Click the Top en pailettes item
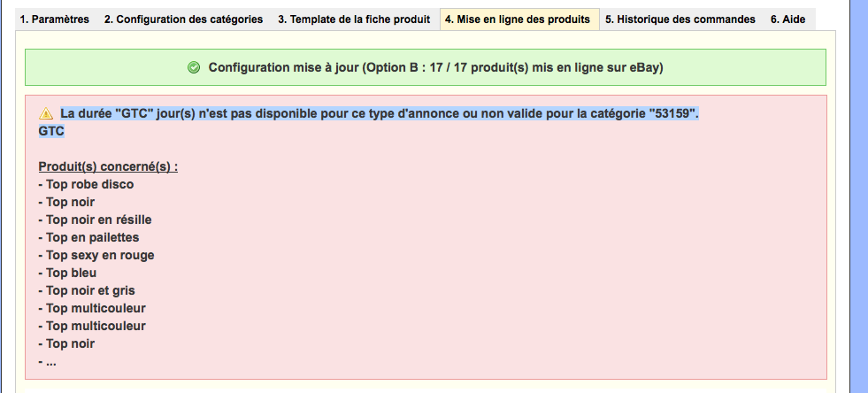The image size is (868, 393). tap(88, 237)
